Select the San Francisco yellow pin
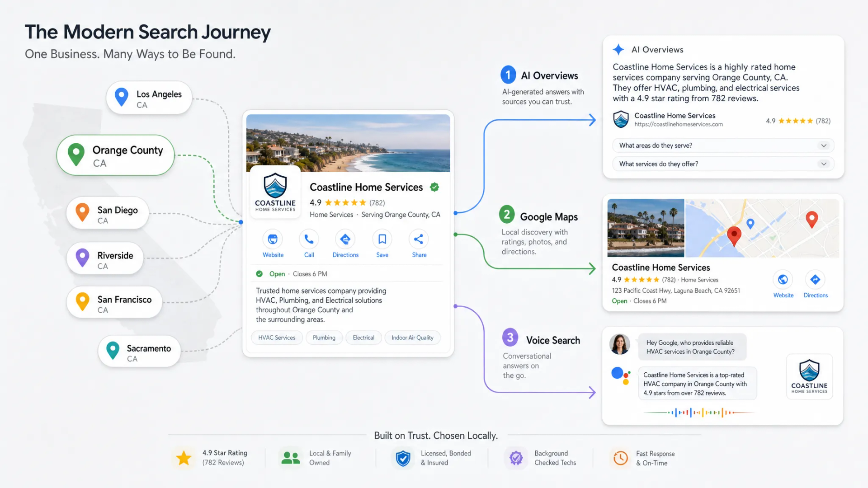The image size is (868, 488). pyautogui.click(x=82, y=302)
